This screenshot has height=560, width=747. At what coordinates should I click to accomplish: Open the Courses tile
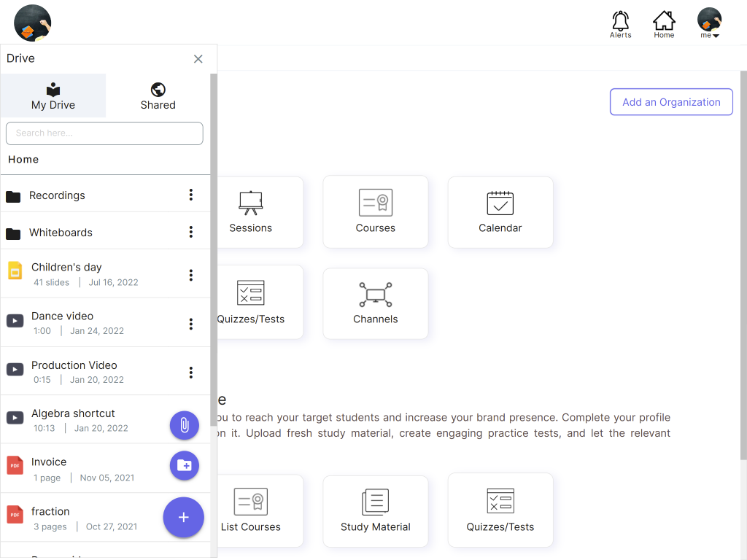375,211
